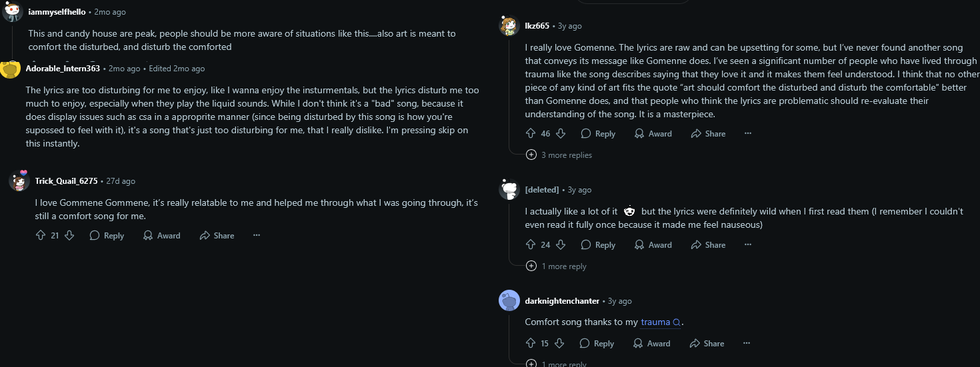Upvote lkz665's comment with 46 votes
Screen dimensions: 980x367
click(531, 133)
